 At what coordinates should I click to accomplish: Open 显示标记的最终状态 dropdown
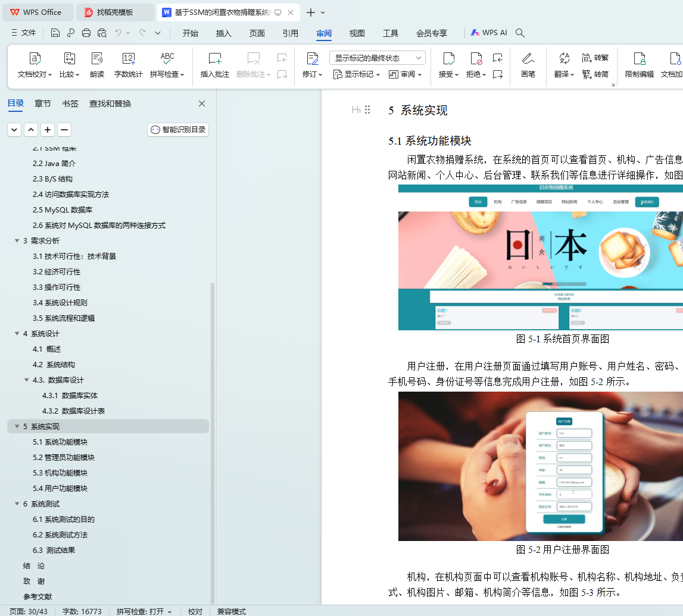coord(377,58)
